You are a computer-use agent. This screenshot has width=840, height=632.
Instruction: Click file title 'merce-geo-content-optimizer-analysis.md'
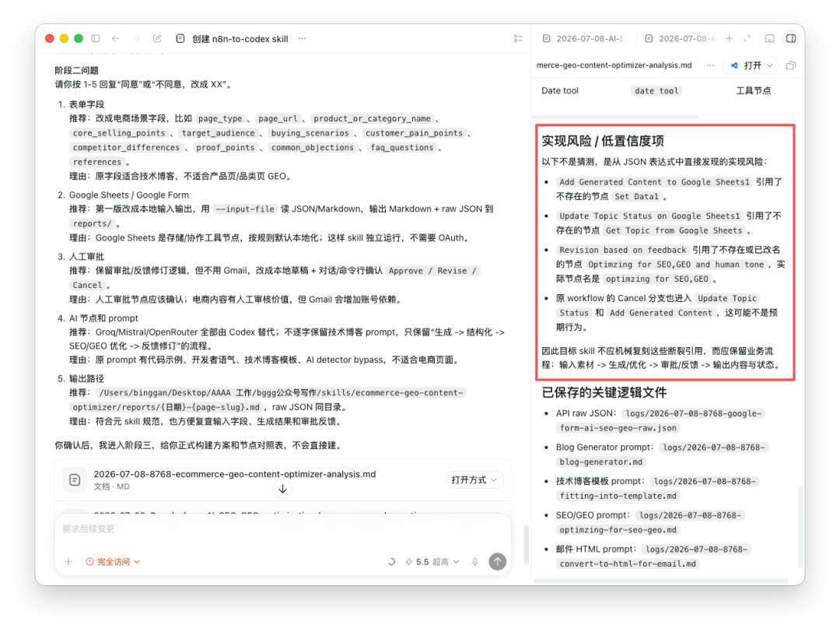tap(614, 65)
